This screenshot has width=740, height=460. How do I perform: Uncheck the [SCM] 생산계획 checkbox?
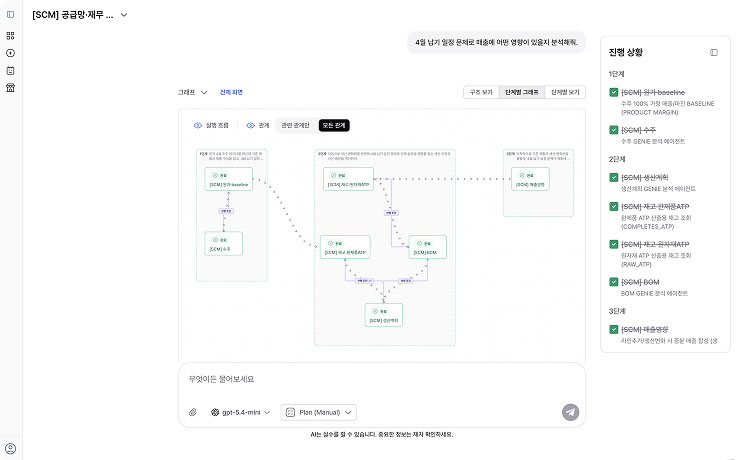[614, 177]
